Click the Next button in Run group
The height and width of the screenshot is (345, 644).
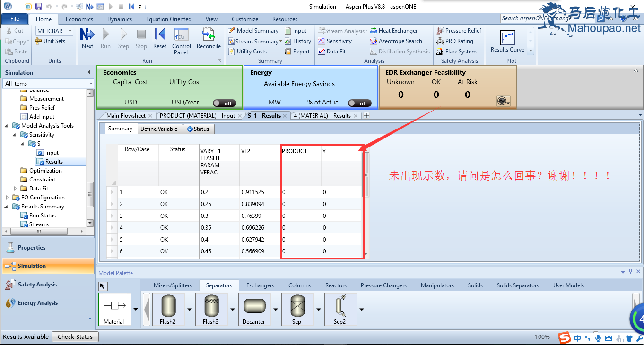[87, 38]
